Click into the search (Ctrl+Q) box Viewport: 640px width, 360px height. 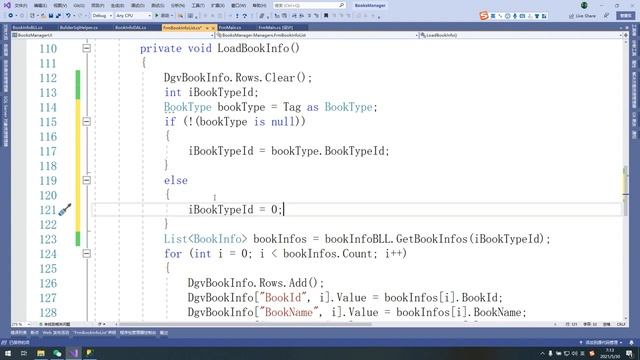coord(309,5)
